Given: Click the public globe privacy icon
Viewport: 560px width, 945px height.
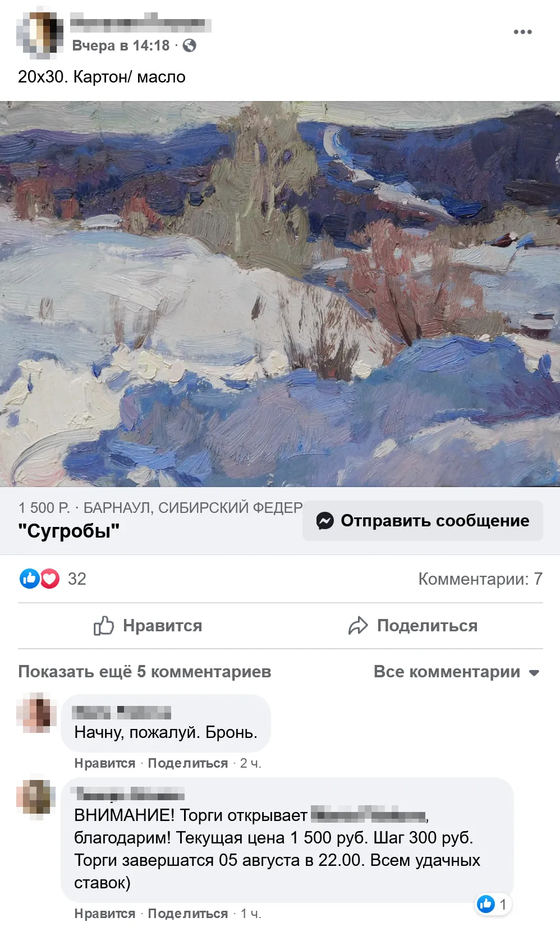Looking at the screenshot, I should coord(190,45).
